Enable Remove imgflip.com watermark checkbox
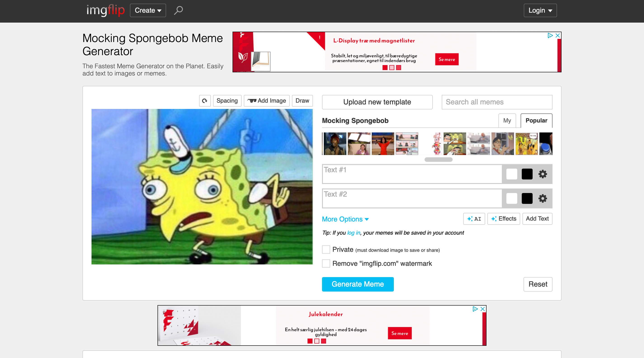 [x=326, y=264]
